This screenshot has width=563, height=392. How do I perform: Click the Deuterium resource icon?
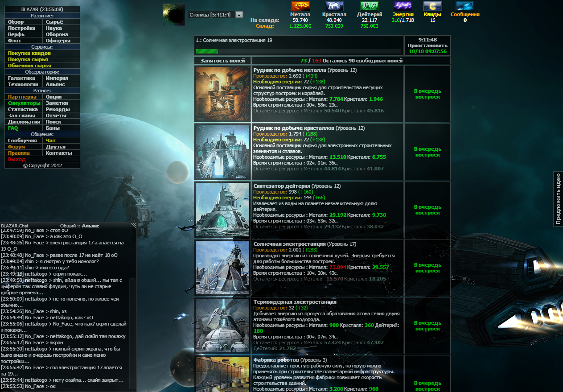pos(370,6)
